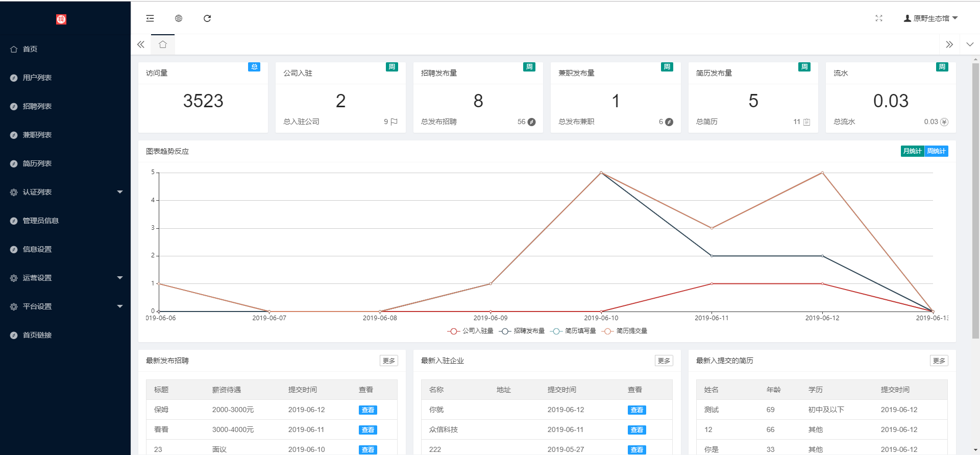The image size is (980, 455).
Task: Open 兼职列表 menu item
Action: [x=65, y=135]
